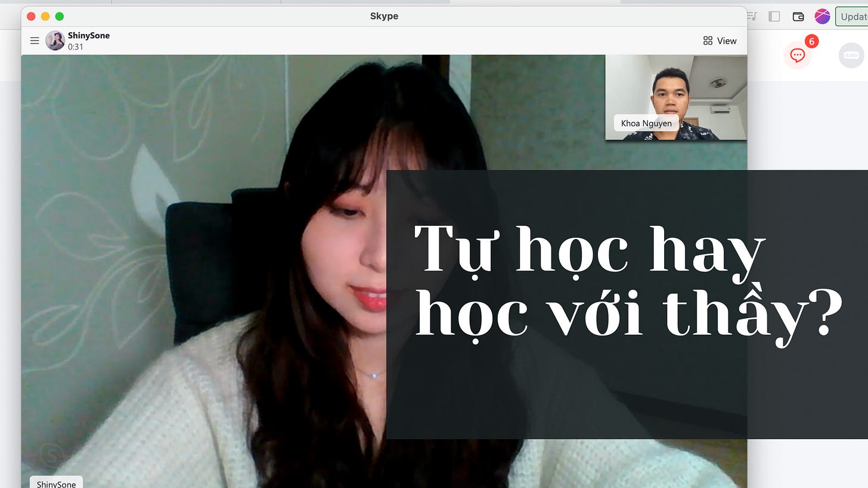Viewport: 868px width, 488px height.
Task: Open the browser profile avatar
Action: (x=822, y=16)
